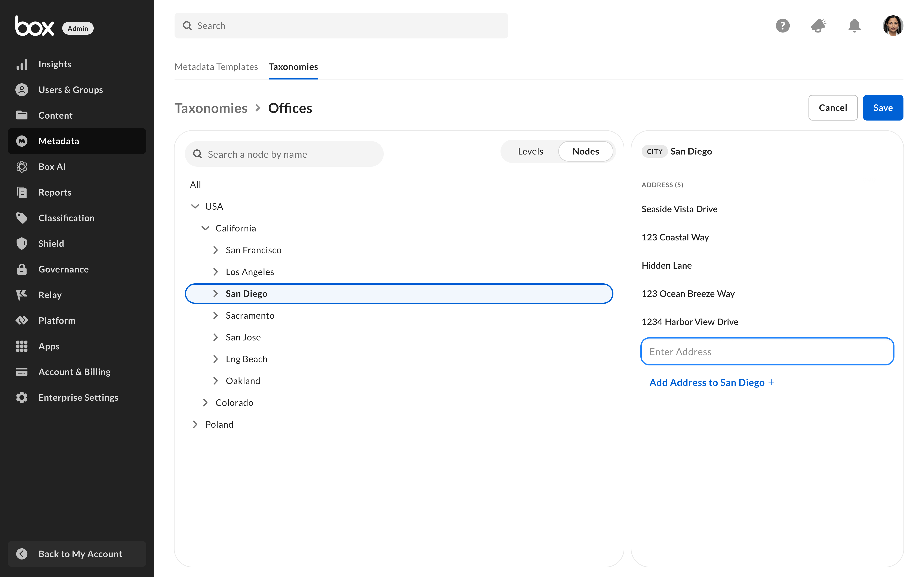Open the Shield section icon
This screenshot has width=924, height=577.
22,243
